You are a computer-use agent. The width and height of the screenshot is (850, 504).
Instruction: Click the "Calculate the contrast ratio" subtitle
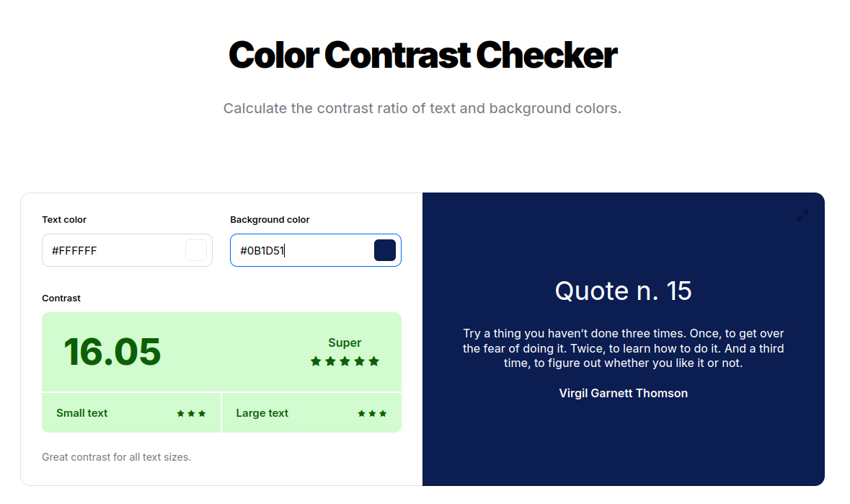(x=422, y=109)
